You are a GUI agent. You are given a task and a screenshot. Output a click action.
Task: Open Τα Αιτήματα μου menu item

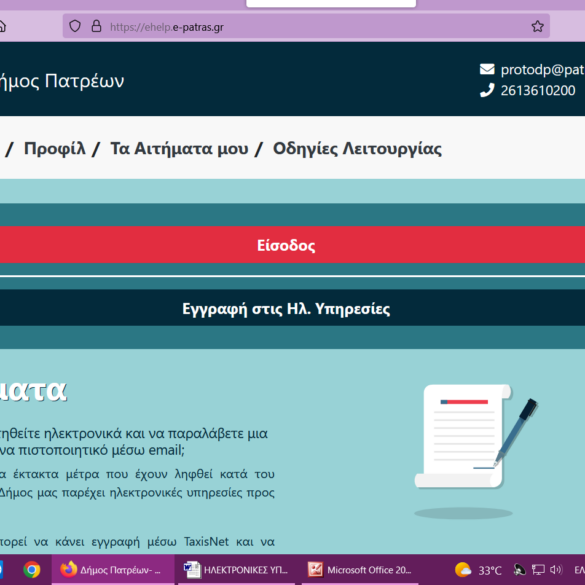pyautogui.click(x=179, y=148)
